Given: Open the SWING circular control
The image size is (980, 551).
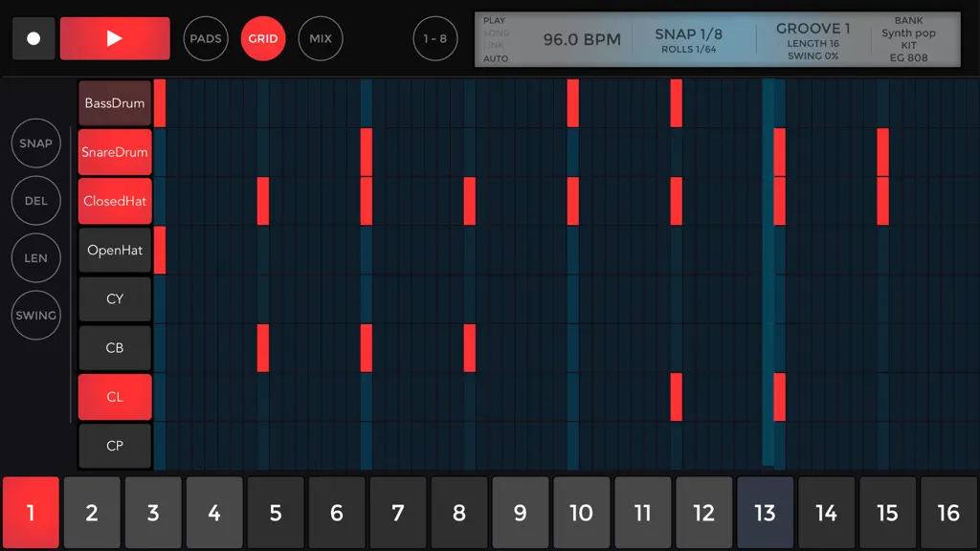Looking at the screenshot, I should coord(35,316).
